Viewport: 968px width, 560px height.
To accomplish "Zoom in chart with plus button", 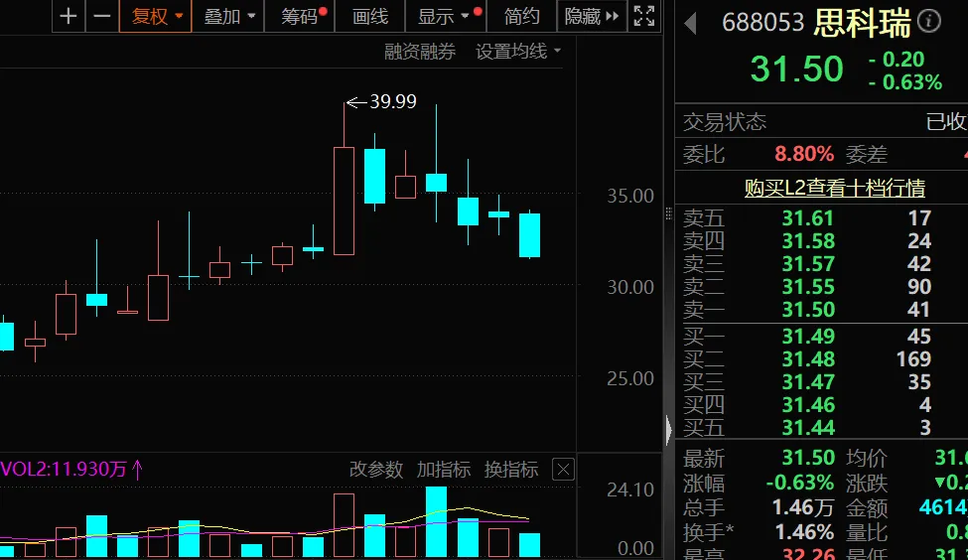I will (x=69, y=17).
